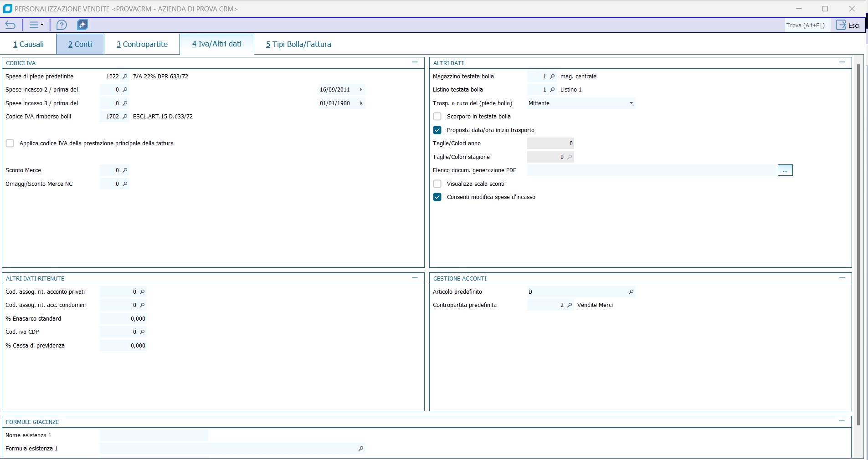Uncheck Proposta data/ora inizio trasporto
The width and height of the screenshot is (868, 460).
click(x=437, y=130)
